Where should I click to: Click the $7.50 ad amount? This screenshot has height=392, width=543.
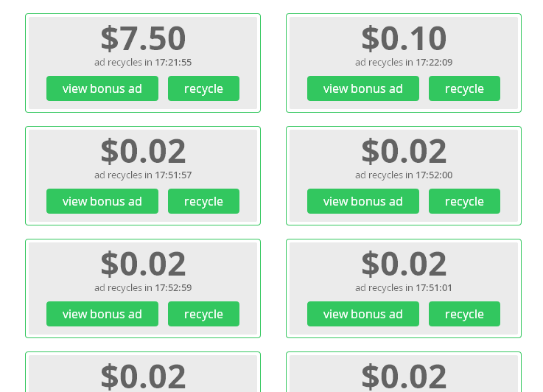pyautogui.click(x=143, y=38)
